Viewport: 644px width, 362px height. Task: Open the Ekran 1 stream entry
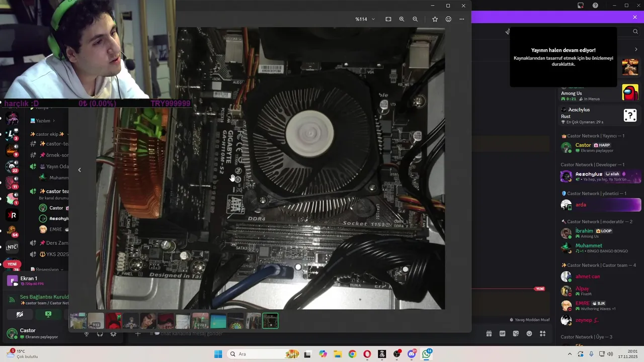[x=35, y=281]
